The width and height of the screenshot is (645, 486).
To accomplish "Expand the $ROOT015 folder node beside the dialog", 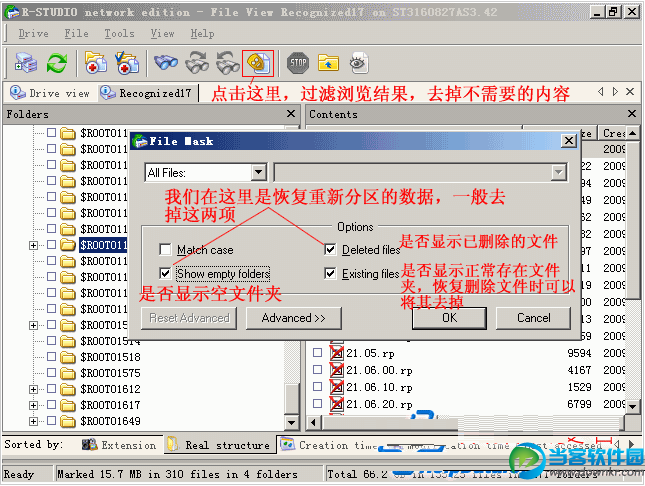I will 34,326.
